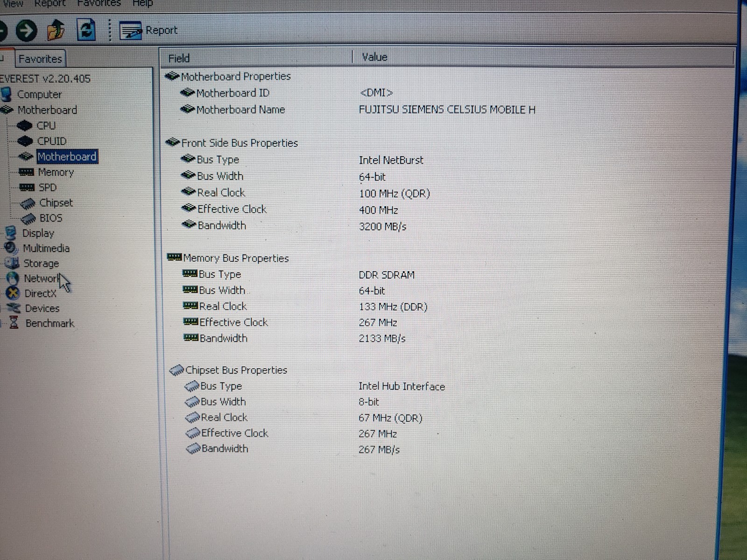The height and width of the screenshot is (560, 747).
Task: Click the Value column header
Action: [543, 57]
